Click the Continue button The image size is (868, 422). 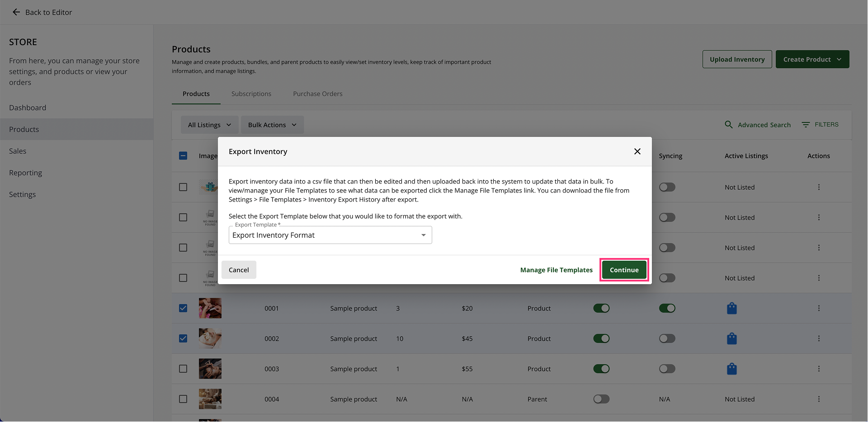pyautogui.click(x=624, y=270)
